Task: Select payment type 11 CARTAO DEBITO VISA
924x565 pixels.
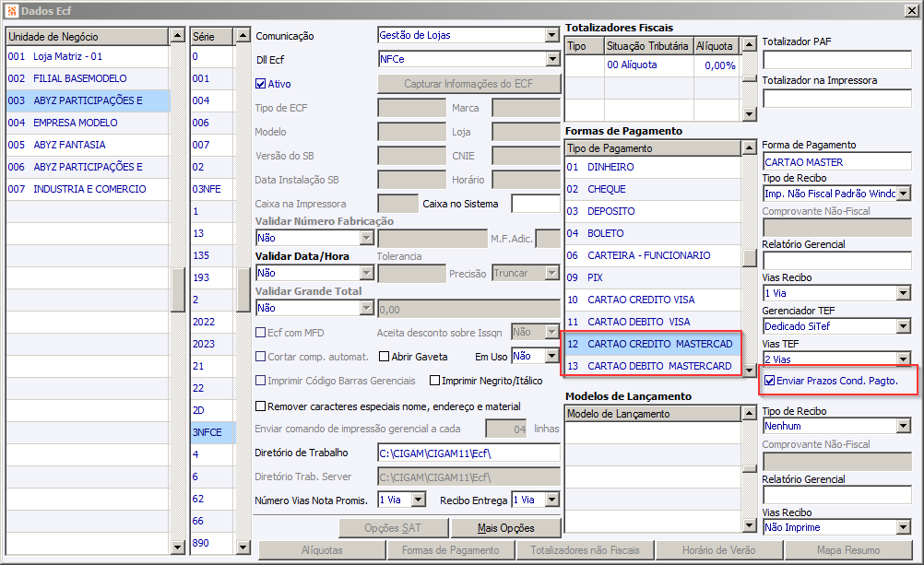Action: (x=652, y=322)
